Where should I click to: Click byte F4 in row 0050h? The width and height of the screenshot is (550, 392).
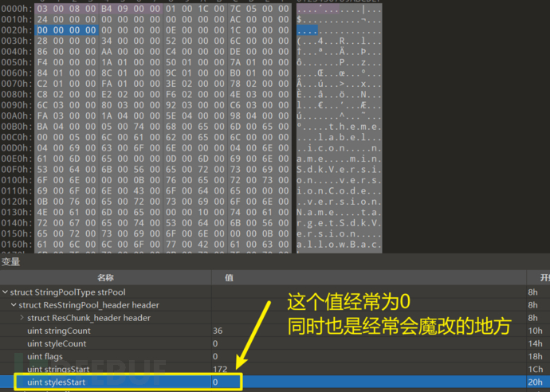pos(42,62)
